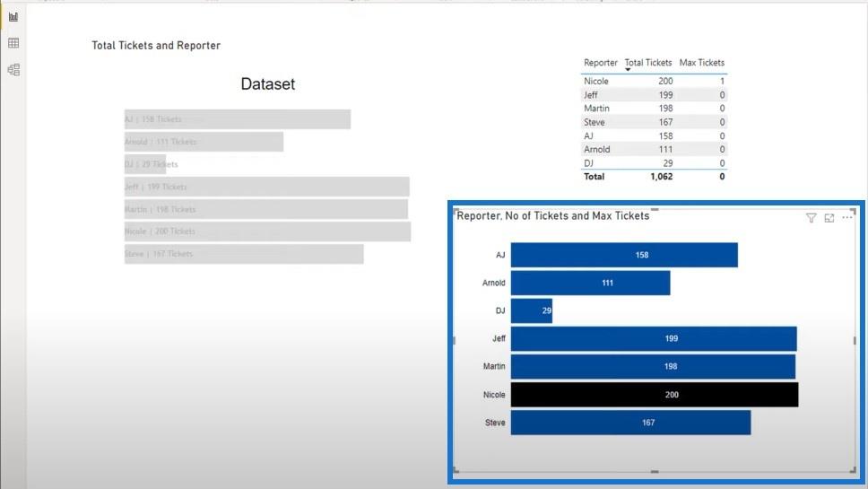The width and height of the screenshot is (868, 489).
Task: Click the Max Tickets column header
Action: tap(701, 63)
